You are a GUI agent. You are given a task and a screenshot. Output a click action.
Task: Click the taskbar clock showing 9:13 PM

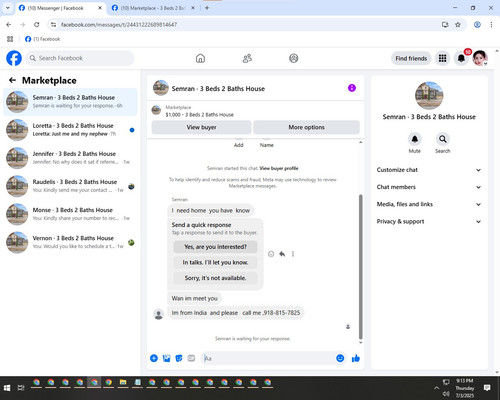[x=465, y=388]
